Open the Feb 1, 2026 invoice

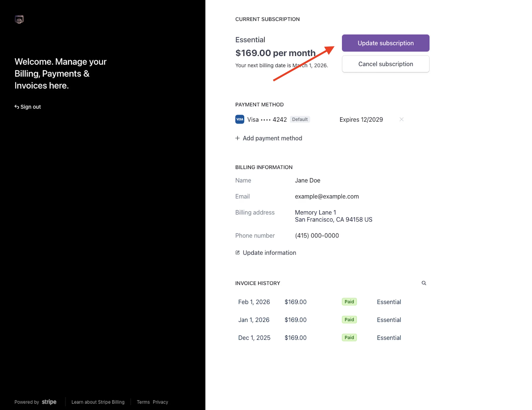coord(254,302)
